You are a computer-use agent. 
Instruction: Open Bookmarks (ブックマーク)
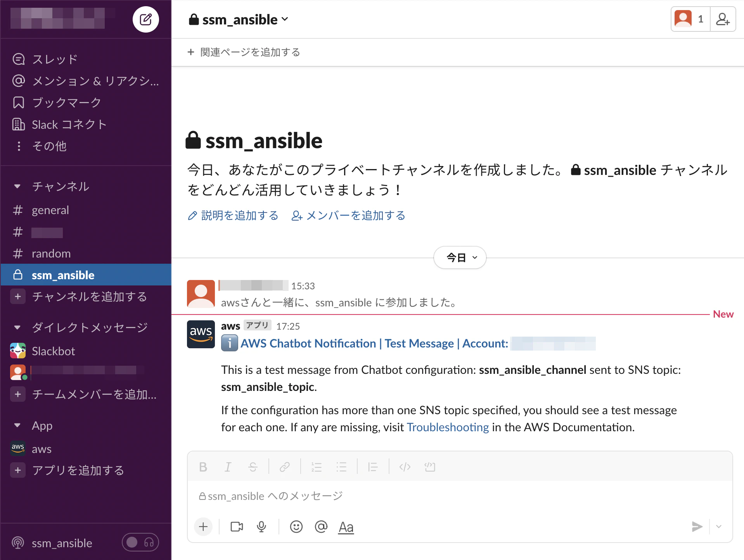86,102
